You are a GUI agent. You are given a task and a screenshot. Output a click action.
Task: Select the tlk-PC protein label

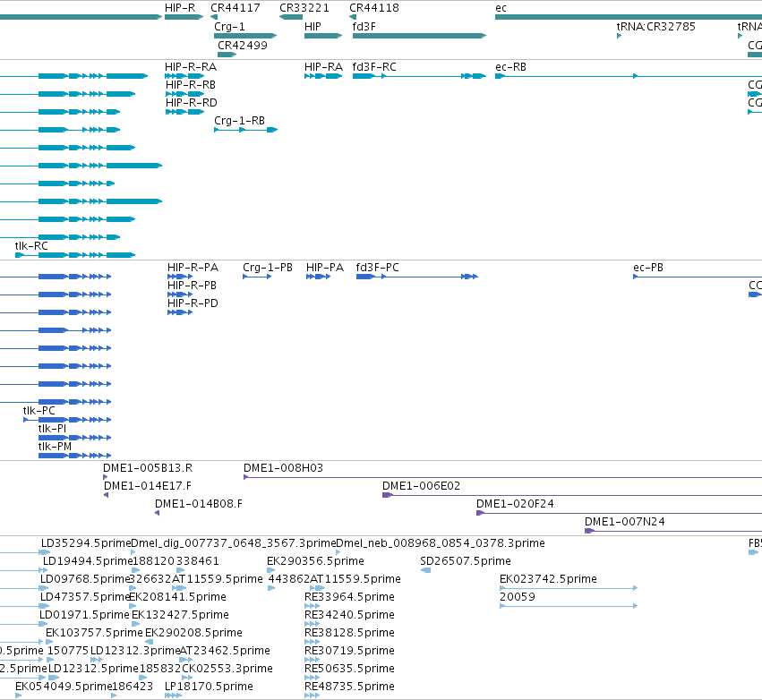(39, 411)
